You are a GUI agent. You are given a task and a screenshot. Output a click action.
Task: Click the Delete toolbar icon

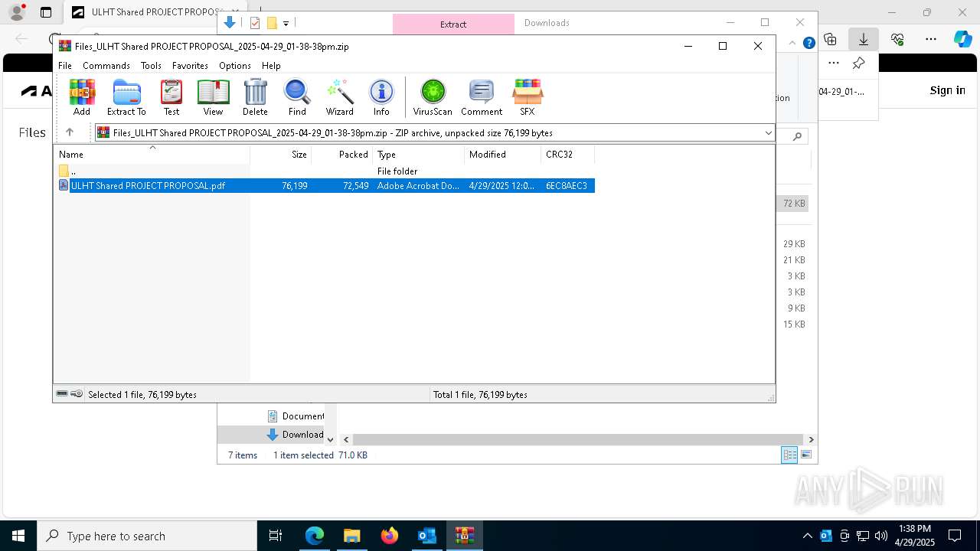pos(255,97)
